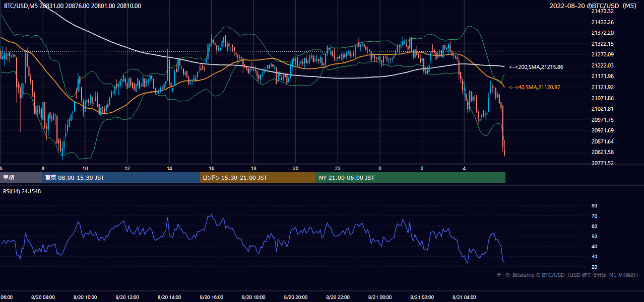The height and width of the screenshot is (302, 644).
Task: Click the RSI scale value 30
Action: [x=594, y=257]
